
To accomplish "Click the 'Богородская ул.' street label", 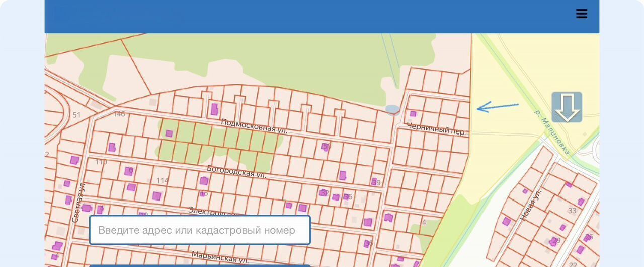I will pos(236,171).
